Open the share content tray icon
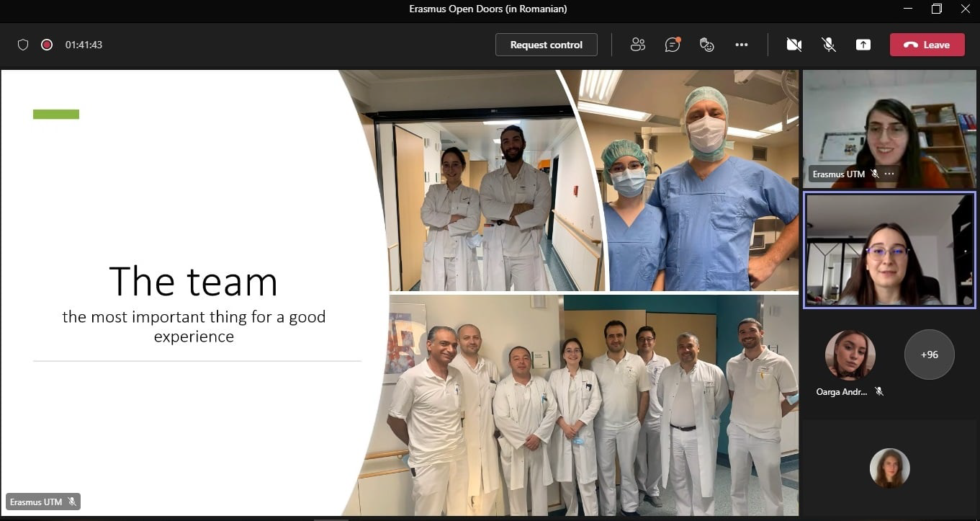 pyautogui.click(x=863, y=45)
